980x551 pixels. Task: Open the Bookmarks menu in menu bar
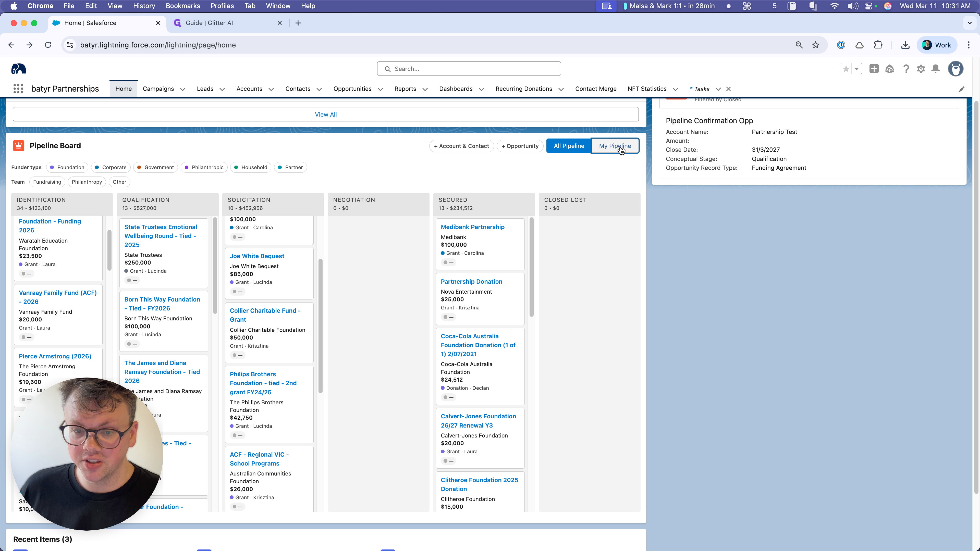click(183, 6)
